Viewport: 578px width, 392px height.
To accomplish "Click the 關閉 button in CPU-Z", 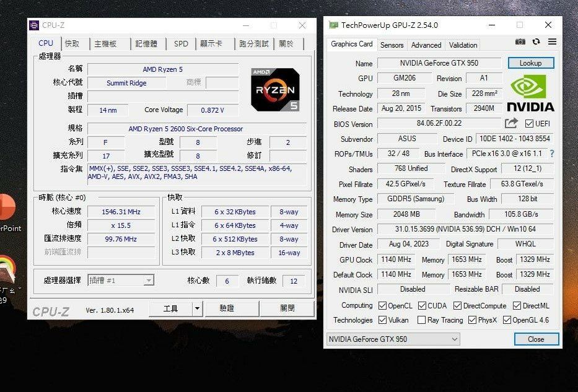I will [287, 308].
